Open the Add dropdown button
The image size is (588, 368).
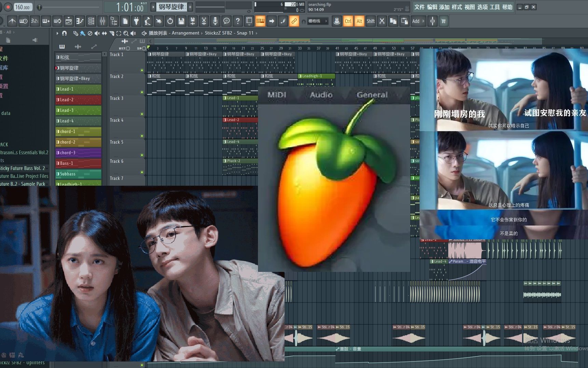click(x=419, y=21)
